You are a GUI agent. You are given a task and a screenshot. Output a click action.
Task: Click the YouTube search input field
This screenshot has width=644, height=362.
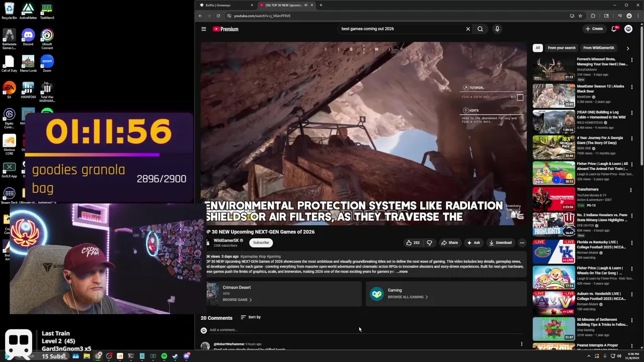coord(400,29)
